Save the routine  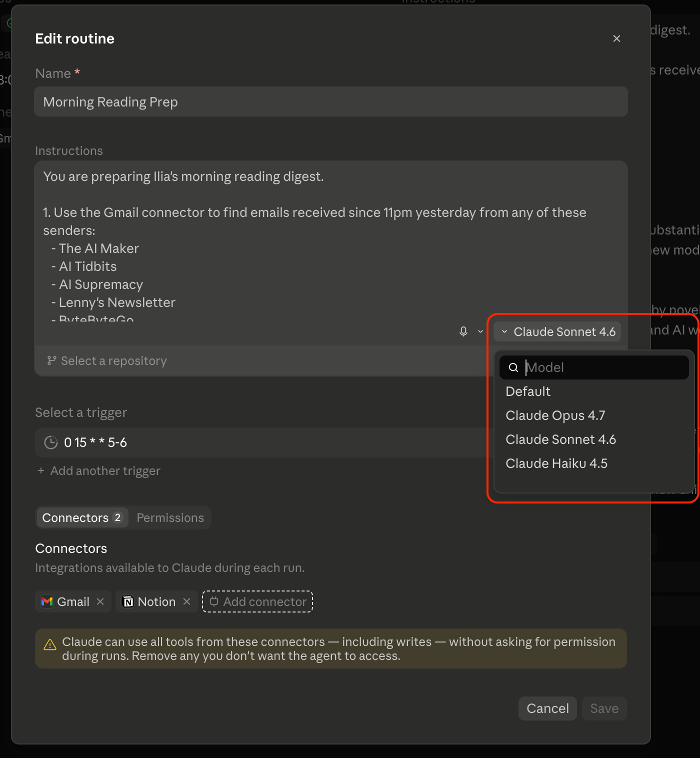pyautogui.click(x=604, y=708)
